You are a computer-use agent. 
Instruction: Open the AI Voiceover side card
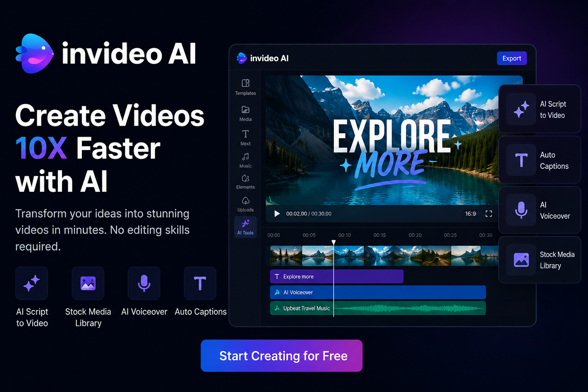click(x=540, y=210)
